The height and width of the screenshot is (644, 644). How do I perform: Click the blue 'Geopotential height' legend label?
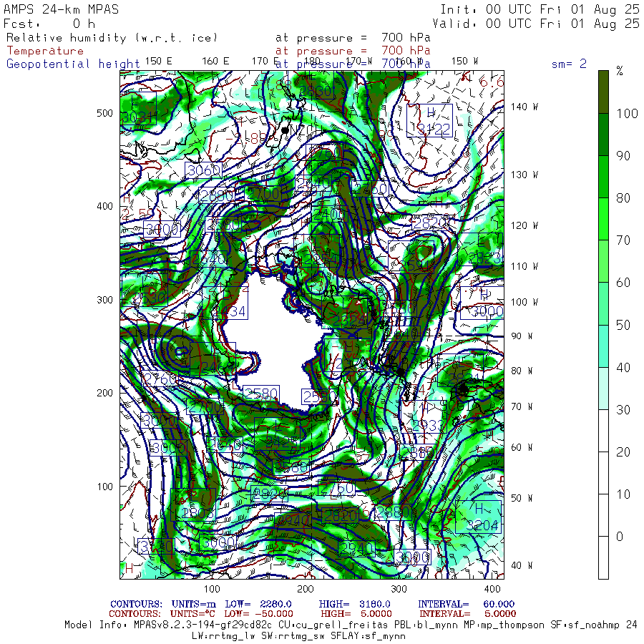(x=73, y=64)
